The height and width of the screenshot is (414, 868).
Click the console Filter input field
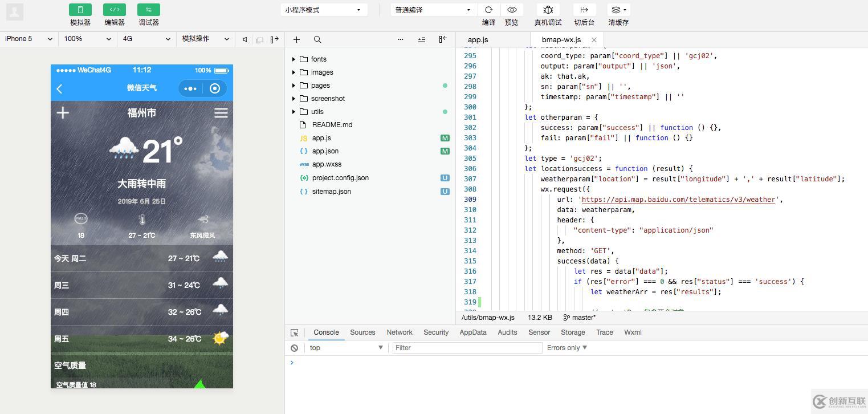pyautogui.click(x=467, y=348)
